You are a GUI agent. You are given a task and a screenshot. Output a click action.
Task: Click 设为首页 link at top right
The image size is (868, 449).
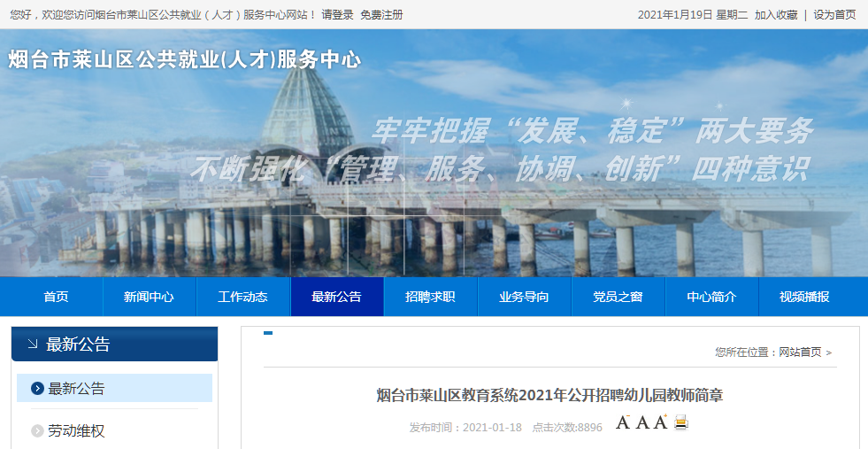pyautogui.click(x=834, y=15)
